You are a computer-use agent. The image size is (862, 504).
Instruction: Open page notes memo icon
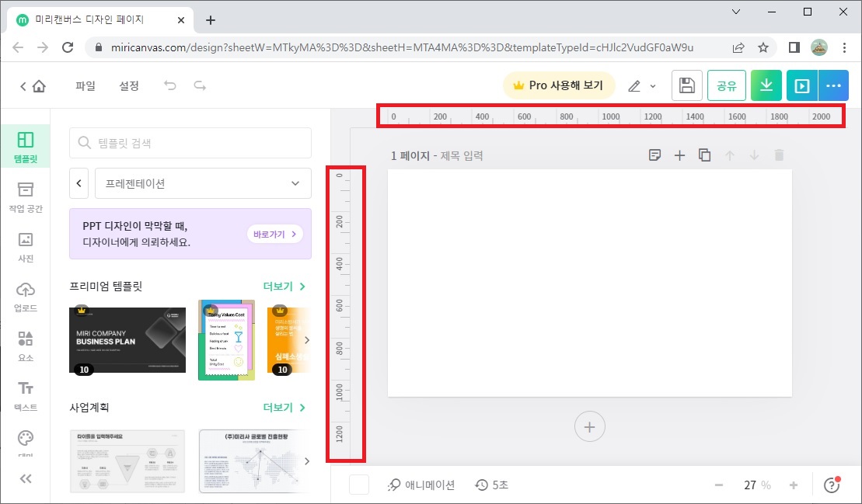[654, 155]
